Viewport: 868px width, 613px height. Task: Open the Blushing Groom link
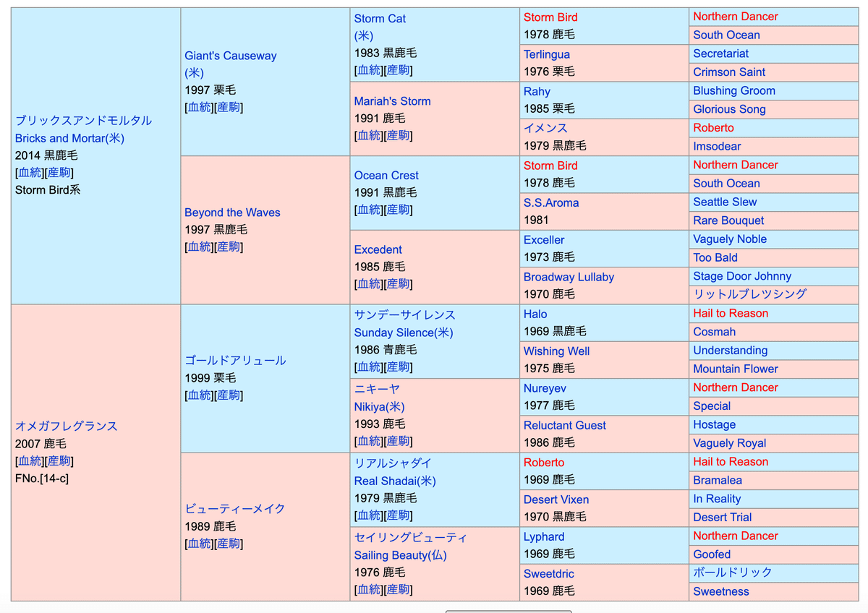tap(733, 91)
